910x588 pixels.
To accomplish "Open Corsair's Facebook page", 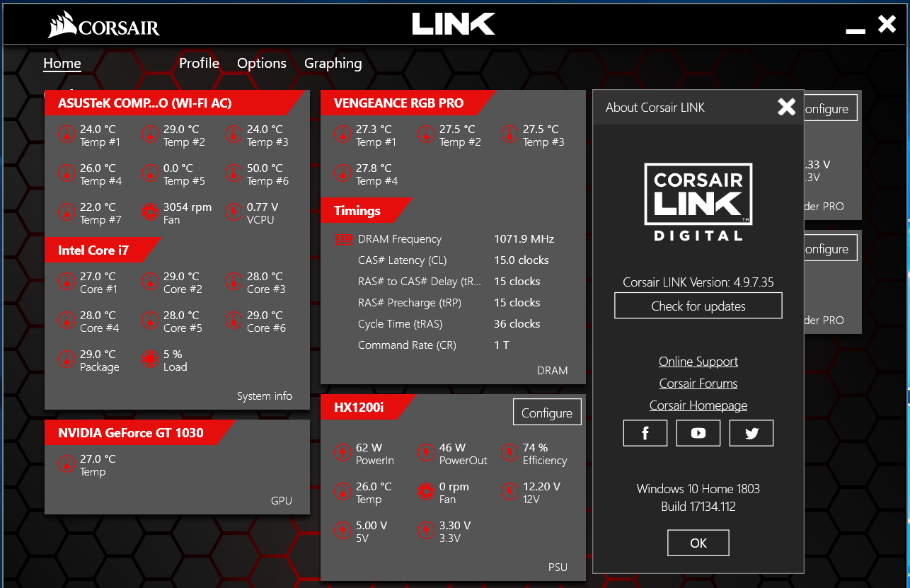I will coord(645,433).
